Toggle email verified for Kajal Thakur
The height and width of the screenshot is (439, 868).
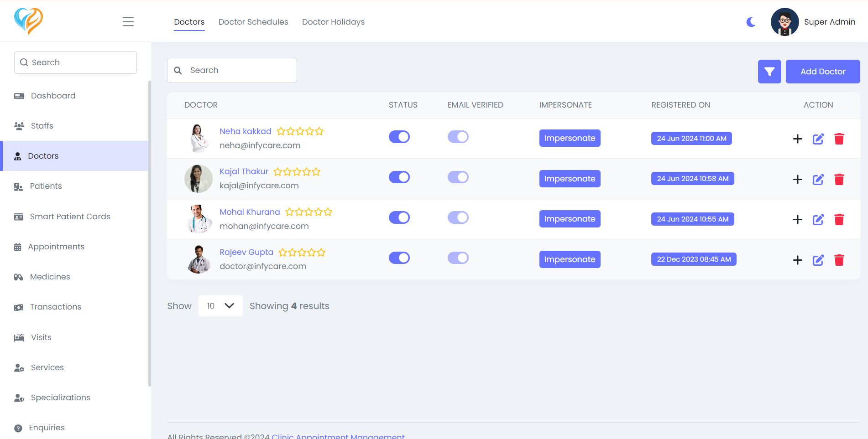[x=458, y=177]
